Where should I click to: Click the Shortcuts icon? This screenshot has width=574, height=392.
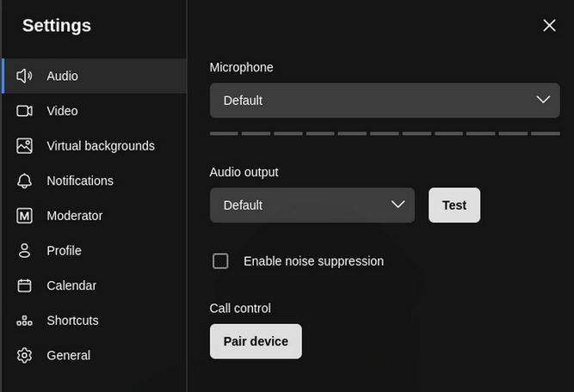tap(24, 321)
